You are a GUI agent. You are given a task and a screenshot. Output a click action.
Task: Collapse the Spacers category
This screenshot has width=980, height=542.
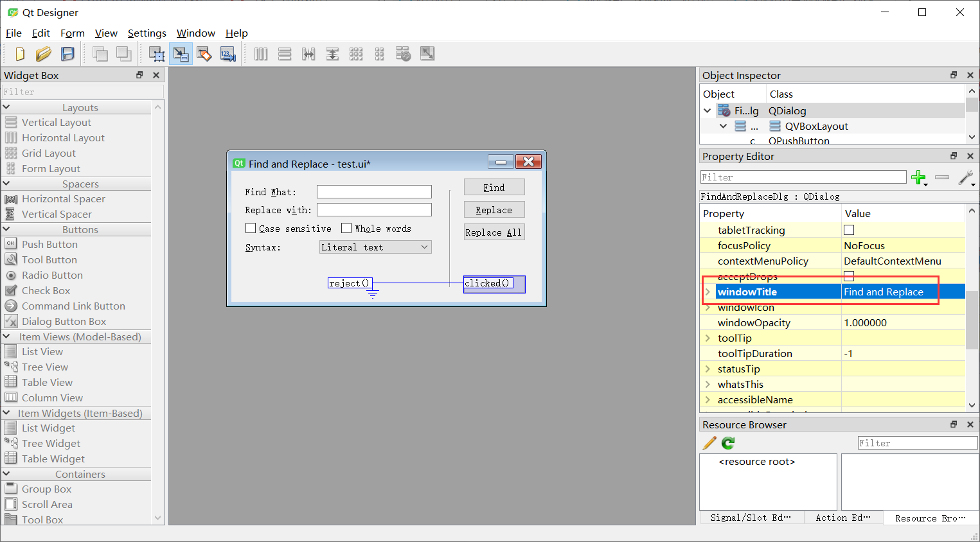[6, 184]
